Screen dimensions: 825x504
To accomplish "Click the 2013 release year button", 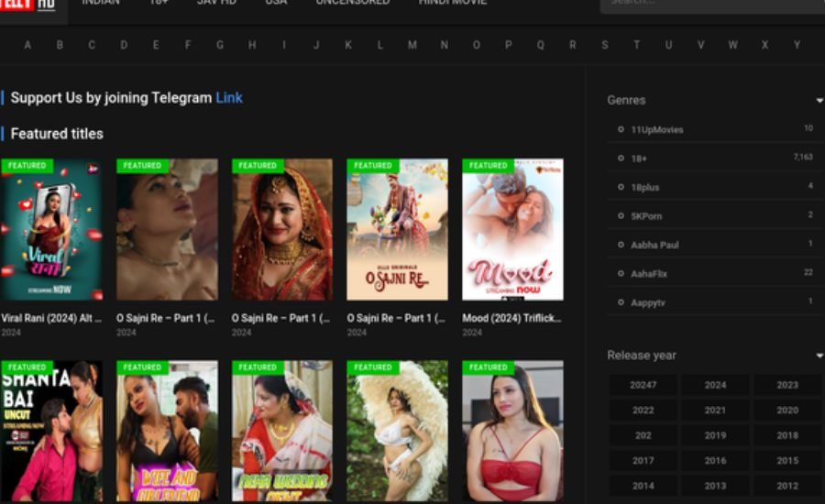I will coord(716,486).
